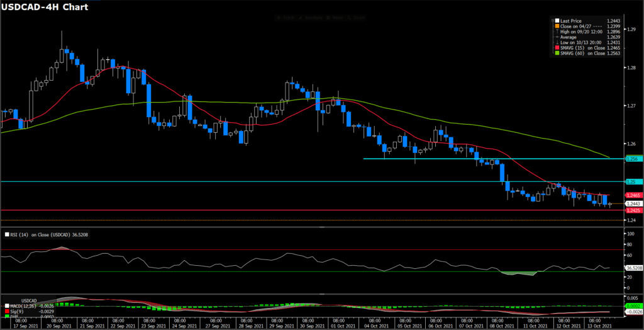Click the 36.5208 RSI value tag
644x330 pixels.
[633, 268]
